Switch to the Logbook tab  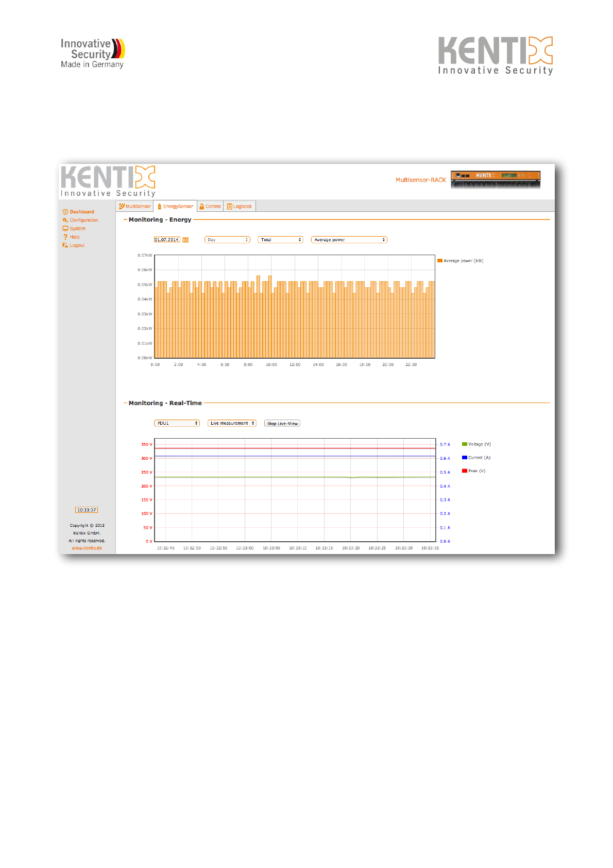point(240,206)
